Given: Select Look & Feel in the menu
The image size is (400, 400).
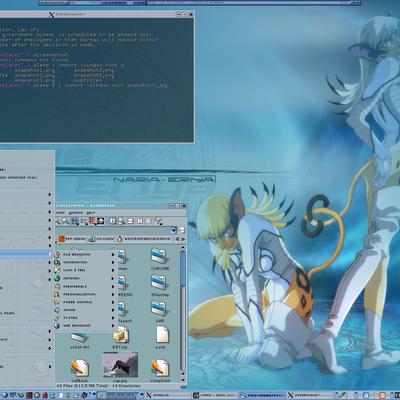Looking at the screenshot, I should pos(84,270).
